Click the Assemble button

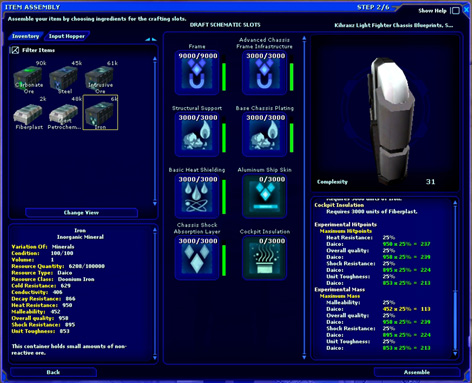pos(417,372)
